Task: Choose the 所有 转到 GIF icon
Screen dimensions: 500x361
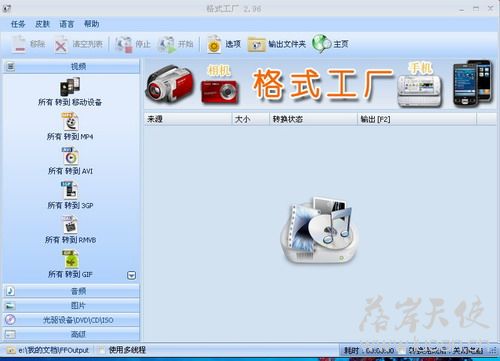Action: 70,259
